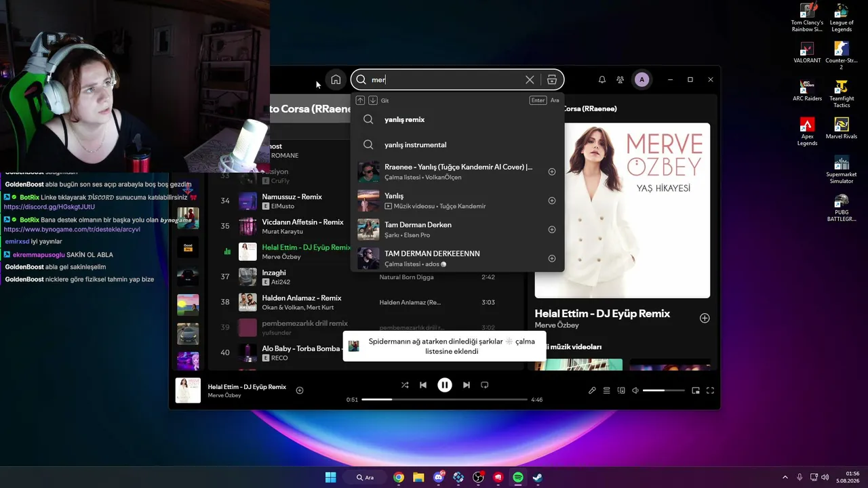Add "Raaenee - Yanlış" result with plus icon
This screenshot has width=868, height=488.
coord(551,172)
